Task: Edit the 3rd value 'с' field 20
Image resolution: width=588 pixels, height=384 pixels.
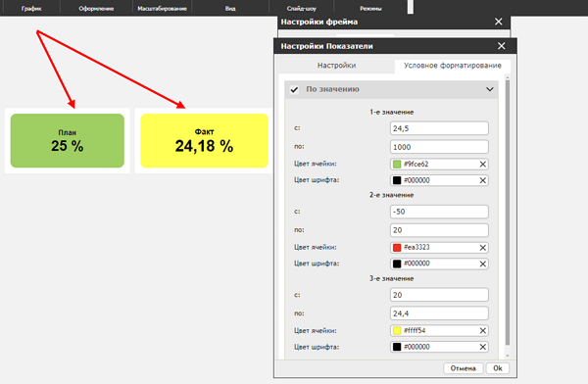Action: (439, 295)
